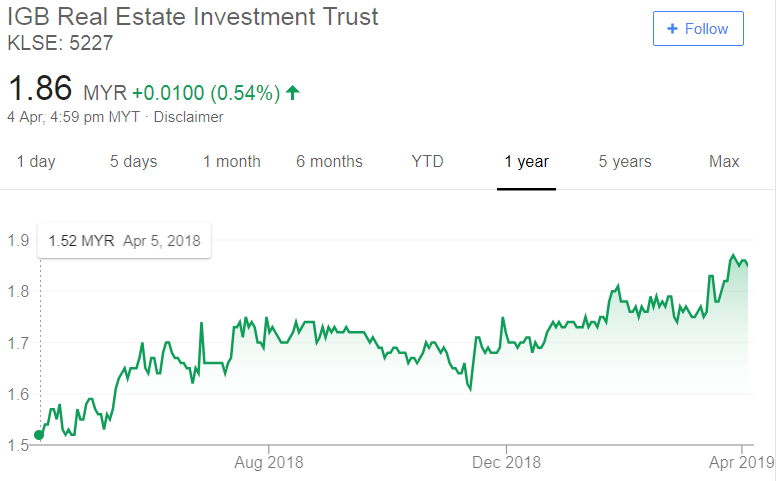The width and height of the screenshot is (780, 481).
Task: Show the Max range chart
Action: (724, 162)
